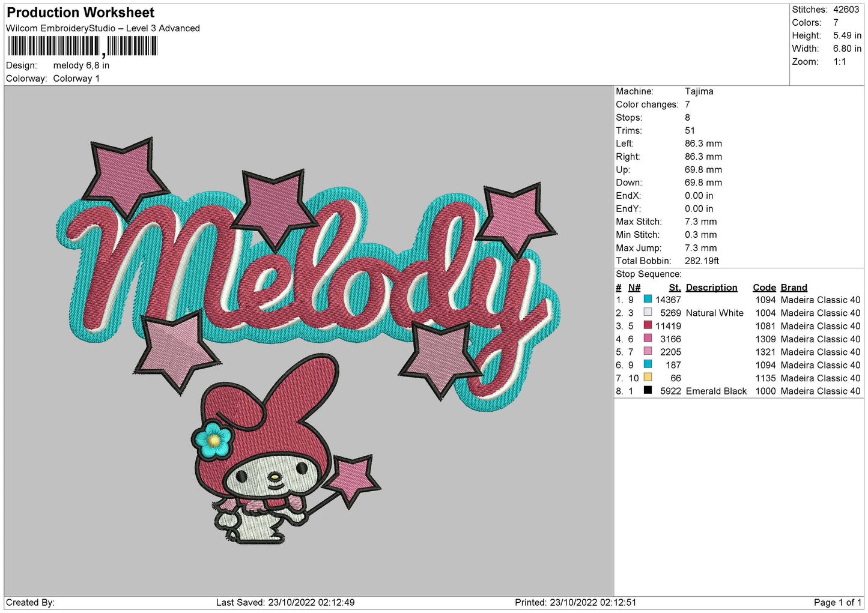The image size is (868, 613).
Task: Click the pink swatch in stop row 4
Action: (648, 339)
